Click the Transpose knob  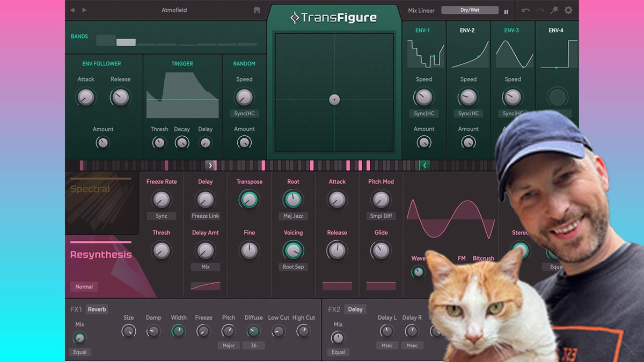[x=248, y=200]
